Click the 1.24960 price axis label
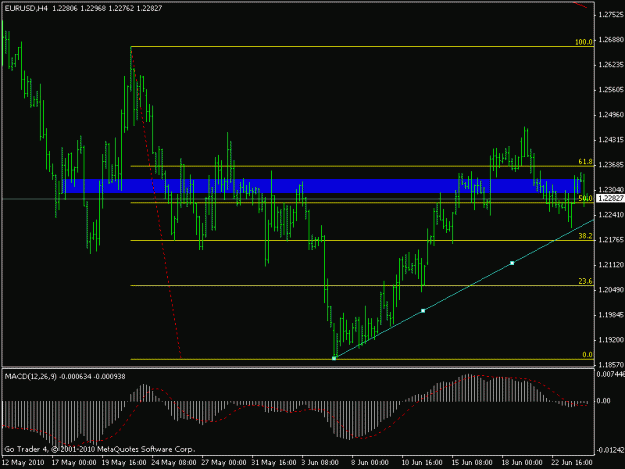 pyautogui.click(x=611, y=115)
